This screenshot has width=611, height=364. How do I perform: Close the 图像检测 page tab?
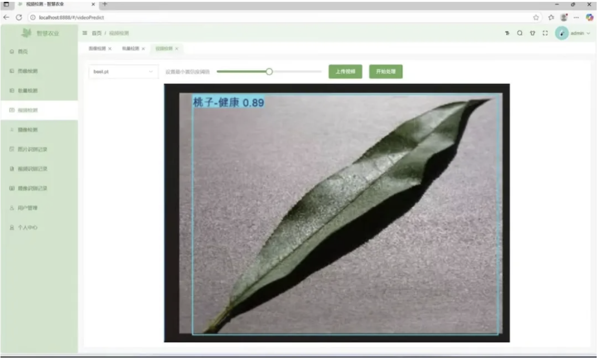(x=110, y=49)
